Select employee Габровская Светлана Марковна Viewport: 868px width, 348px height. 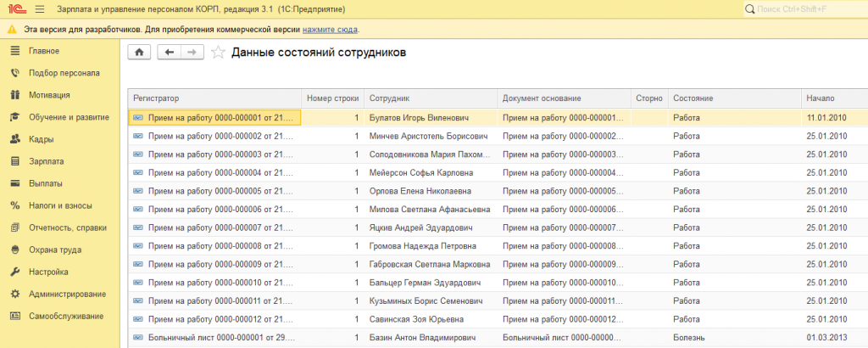pos(430,264)
